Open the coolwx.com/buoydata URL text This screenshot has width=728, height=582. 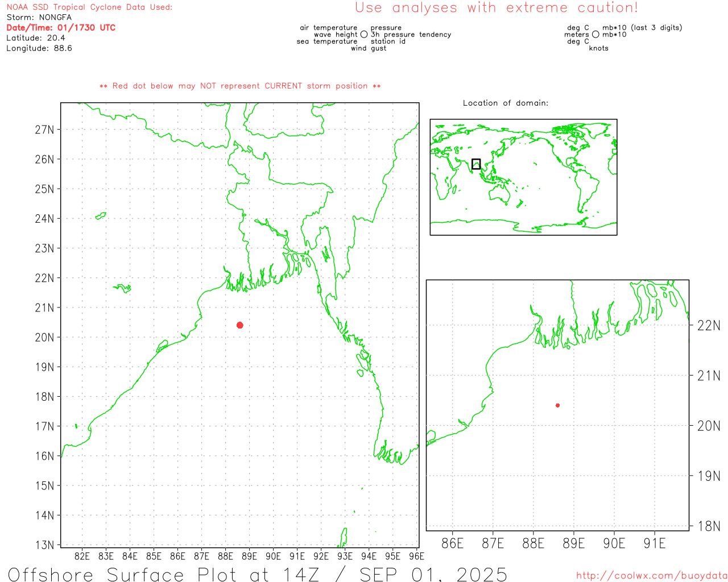click(x=652, y=576)
